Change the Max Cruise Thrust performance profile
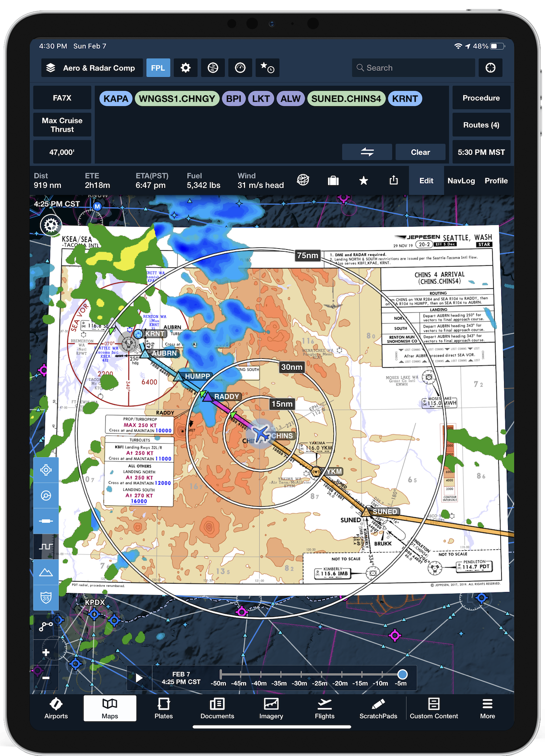 tap(62, 125)
